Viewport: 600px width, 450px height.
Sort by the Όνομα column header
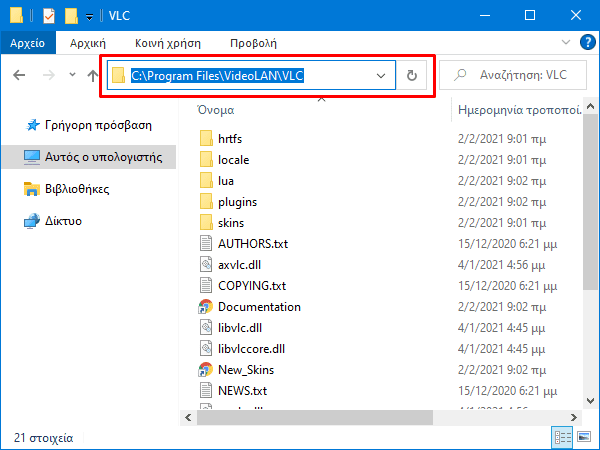[215, 110]
